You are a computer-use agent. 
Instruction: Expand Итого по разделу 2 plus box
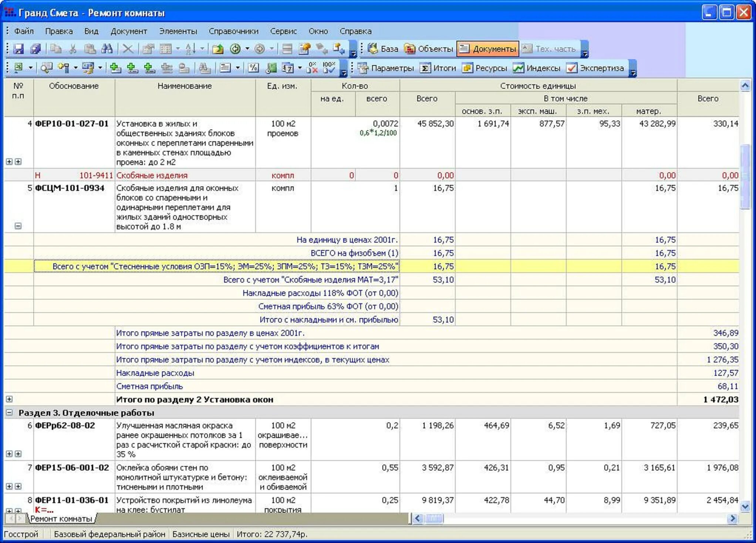[9, 399]
